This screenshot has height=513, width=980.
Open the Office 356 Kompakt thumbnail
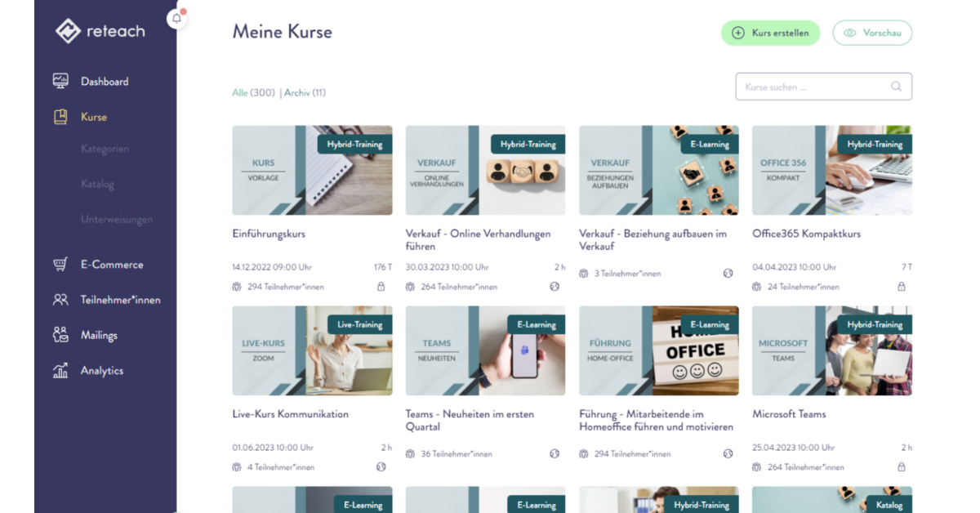(832, 170)
